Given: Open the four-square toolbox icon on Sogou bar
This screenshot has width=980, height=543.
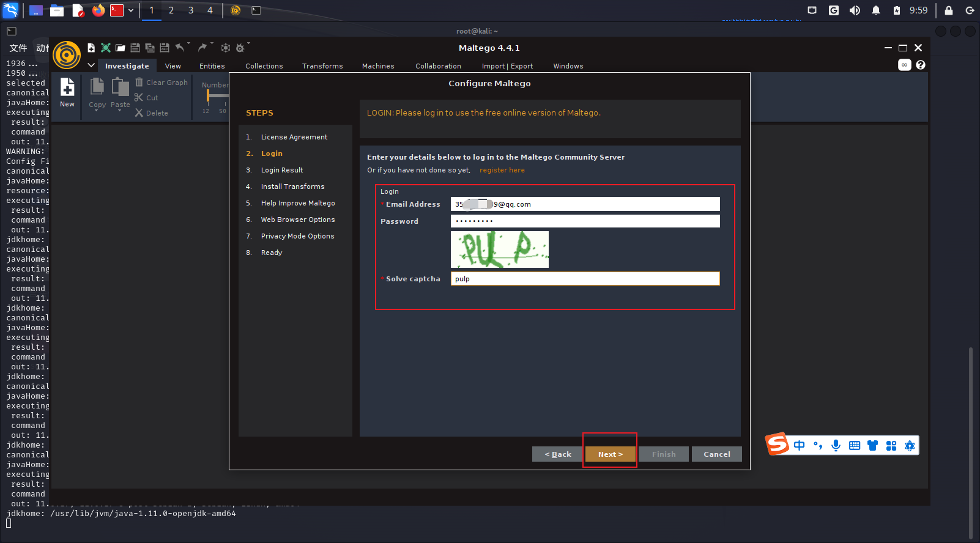Looking at the screenshot, I should pos(891,446).
